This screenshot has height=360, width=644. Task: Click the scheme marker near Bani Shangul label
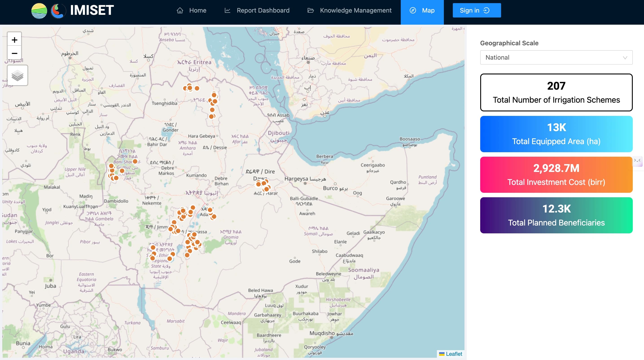click(135, 161)
